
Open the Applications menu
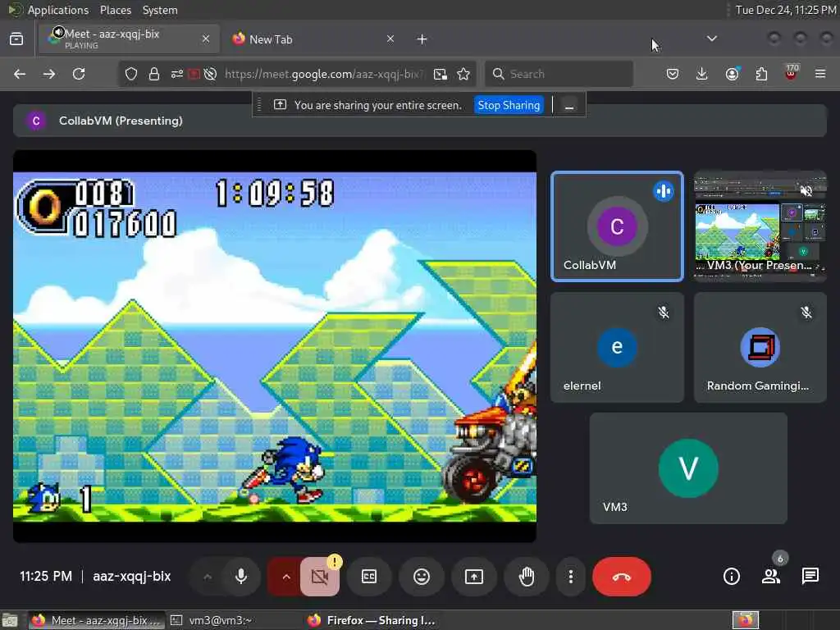(58, 10)
